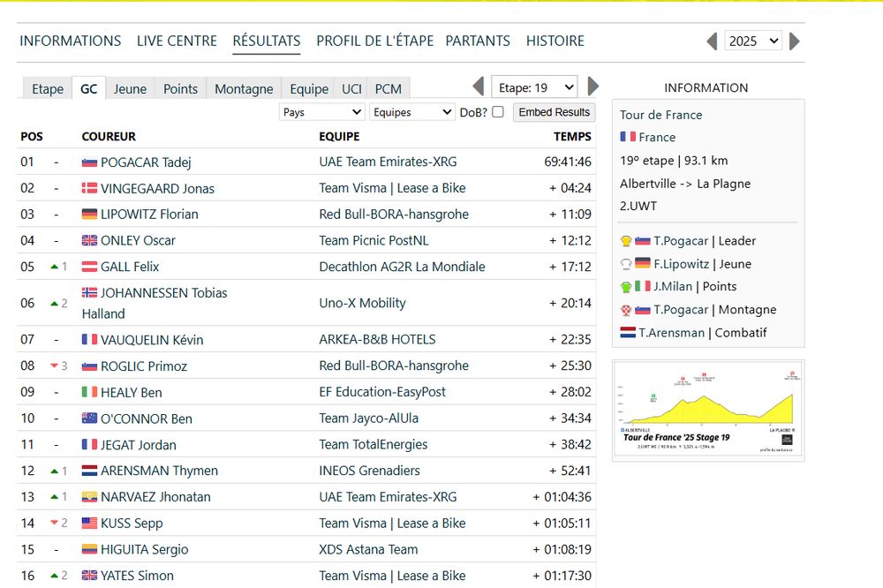
Task: Toggle the DoB? checkbox
Action: (498, 111)
